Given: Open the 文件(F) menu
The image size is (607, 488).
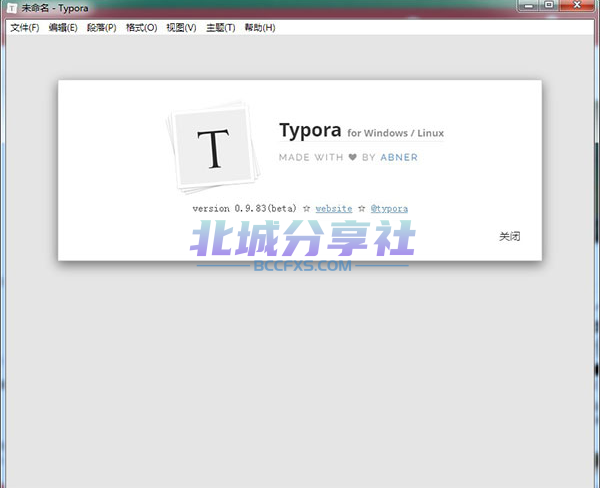Looking at the screenshot, I should [x=25, y=28].
